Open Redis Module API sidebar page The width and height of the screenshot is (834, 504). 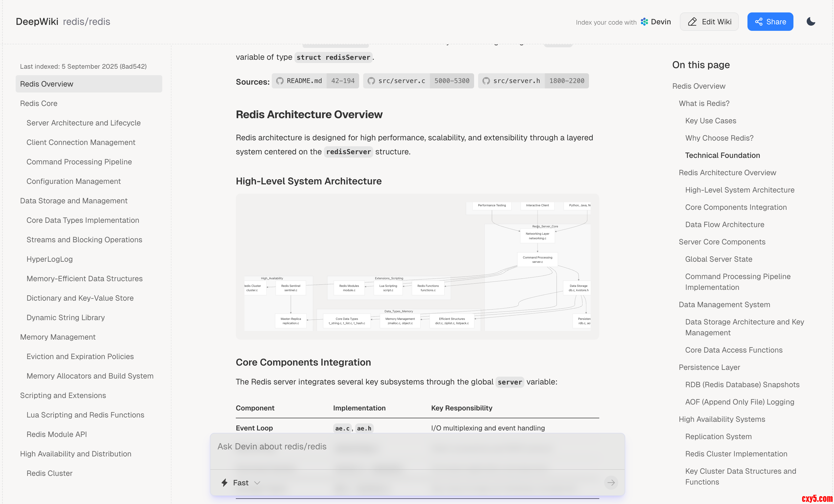point(57,434)
